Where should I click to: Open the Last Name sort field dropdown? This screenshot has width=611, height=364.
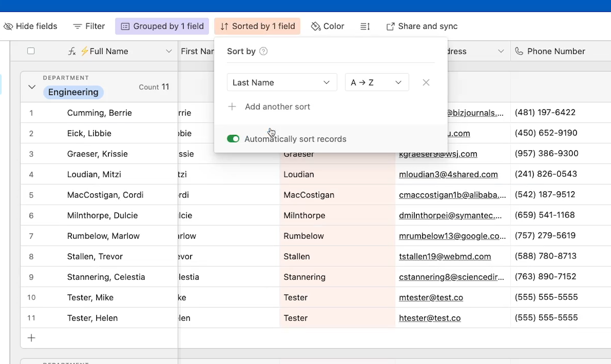pyautogui.click(x=282, y=82)
